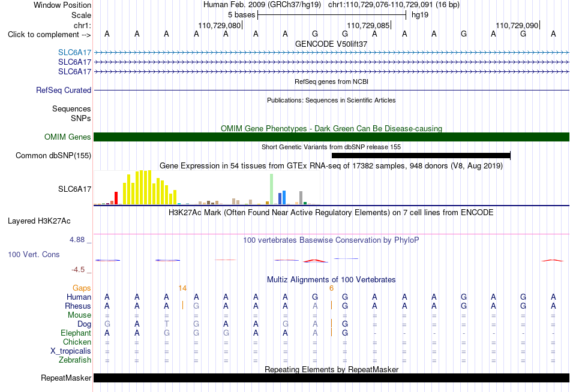570x392 pixels.
Task: Click the red bar in the GTEx chart
Action: point(116,198)
